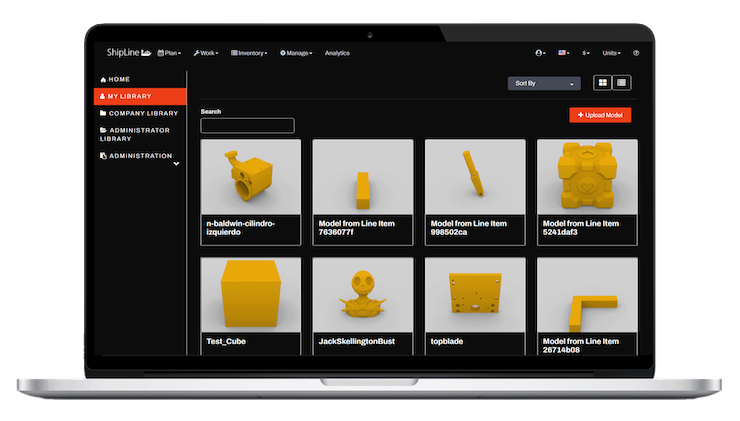
Task: Open the Units dropdown
Action: coord(611,53)
